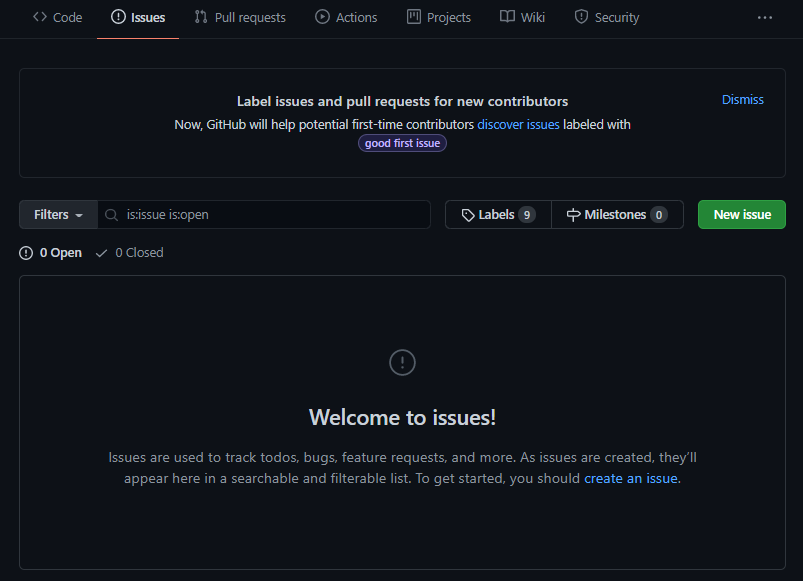Show 0 Open issues
The height and width of the screenshot is (581, 803).
click(51, 253)
